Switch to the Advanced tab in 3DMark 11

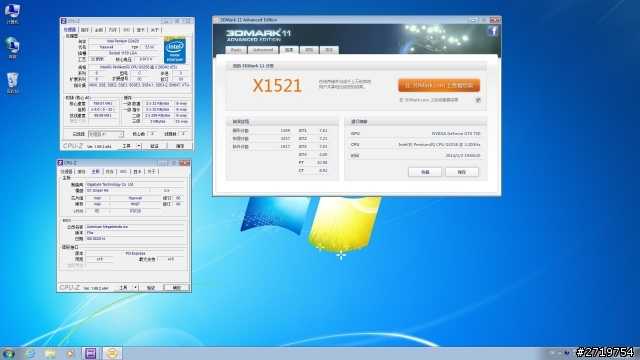(263, 50)
